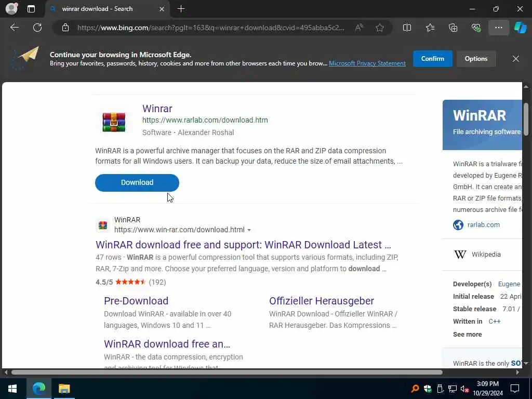
Task: Click the 4.5/5 star rating
Action: [130, 282]
